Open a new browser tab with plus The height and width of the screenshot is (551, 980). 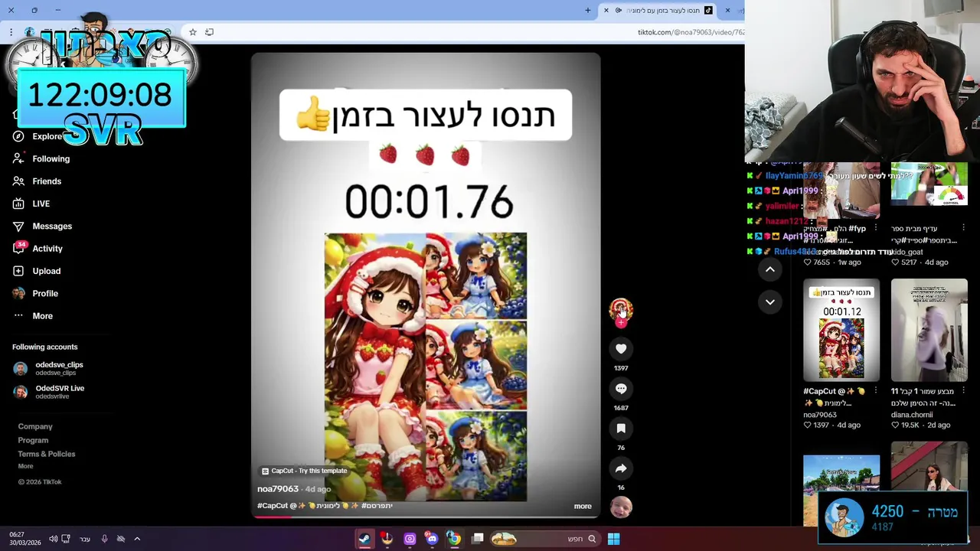pos(588,11)
